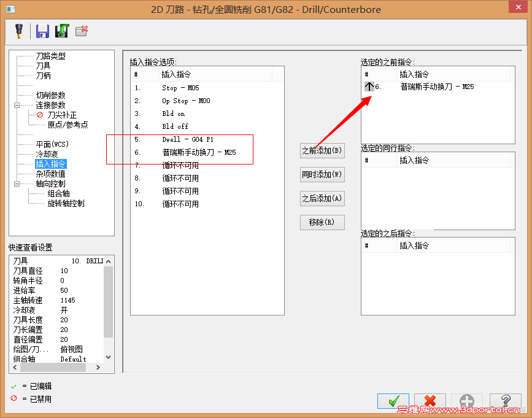Click the save-to-library icon with green arrow
Viewport: 532px width, 418px height.
(x=62, y=31)
